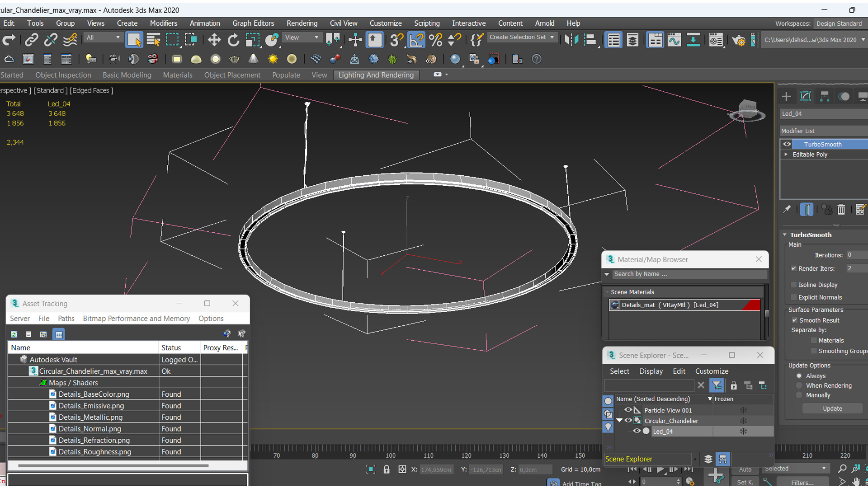
Task: Click Pin Stack icon under modifier list
Action: (x=787, y=209)
